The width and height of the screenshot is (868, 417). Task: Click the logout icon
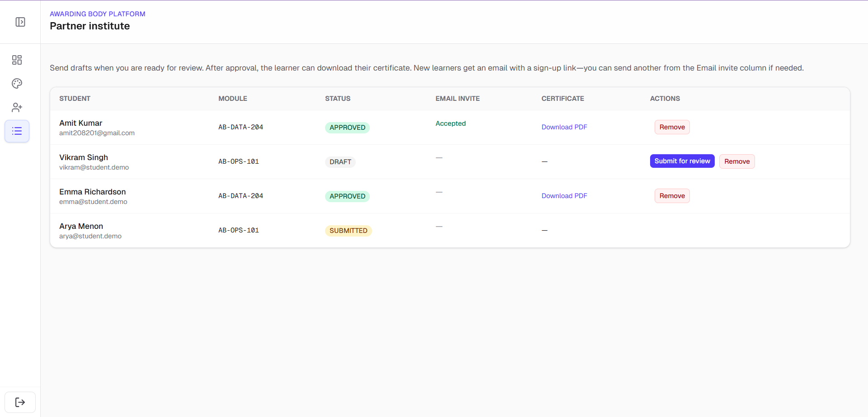click(x=20, y=402)
